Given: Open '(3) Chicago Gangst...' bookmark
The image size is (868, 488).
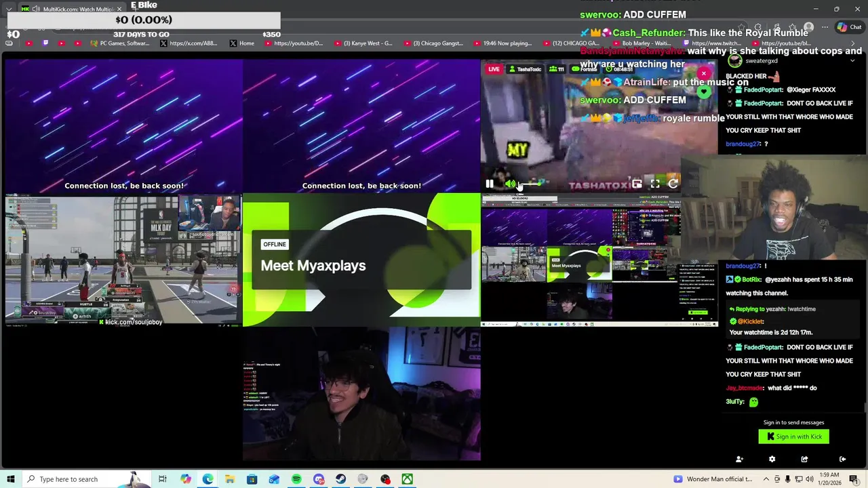Looking at the screenshot, I should point(433,43).
